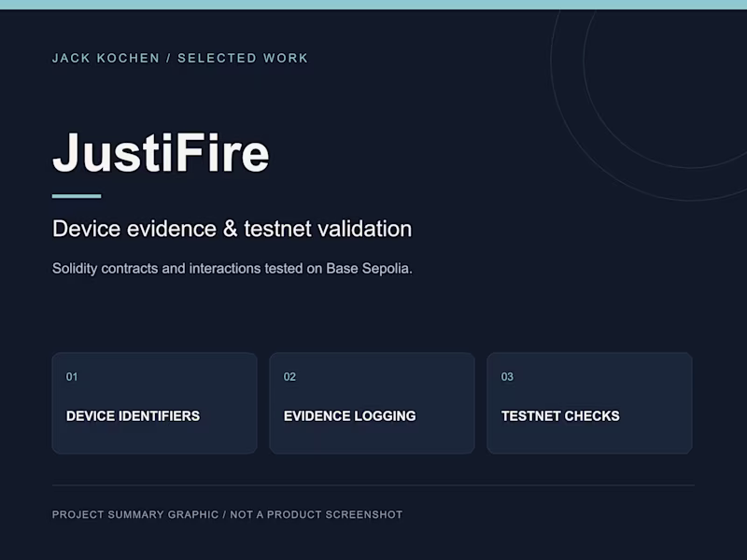Image resolution: width=747 pixels, height=560 pixels.
Task: Open the Testnet Checks card
Action: (589, 403)
